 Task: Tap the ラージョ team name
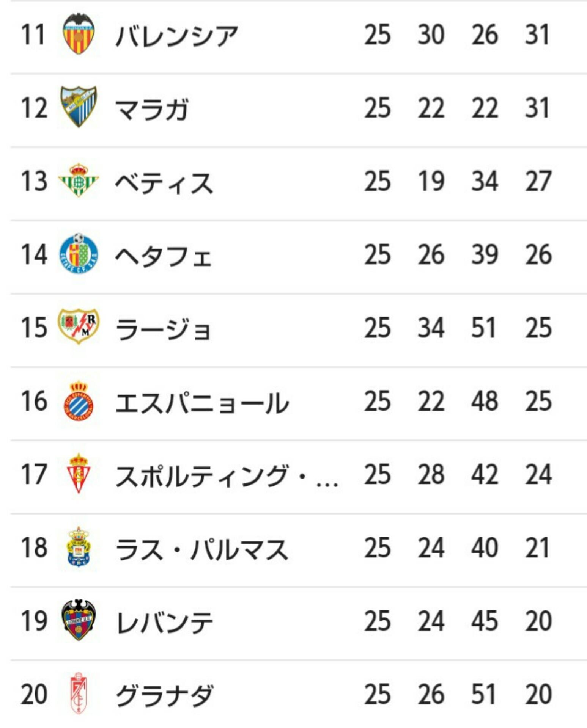click(x=163, y=329)
